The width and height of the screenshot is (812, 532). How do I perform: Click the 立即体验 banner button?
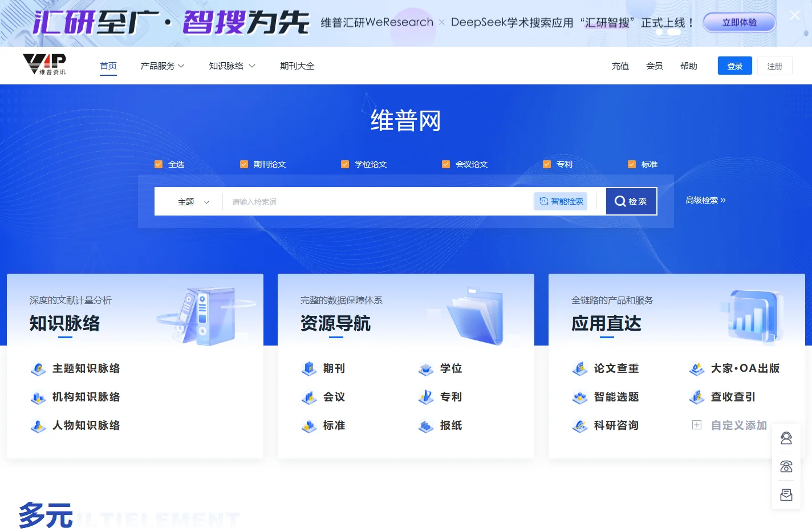pyautogui.click(x=740, y=23)
